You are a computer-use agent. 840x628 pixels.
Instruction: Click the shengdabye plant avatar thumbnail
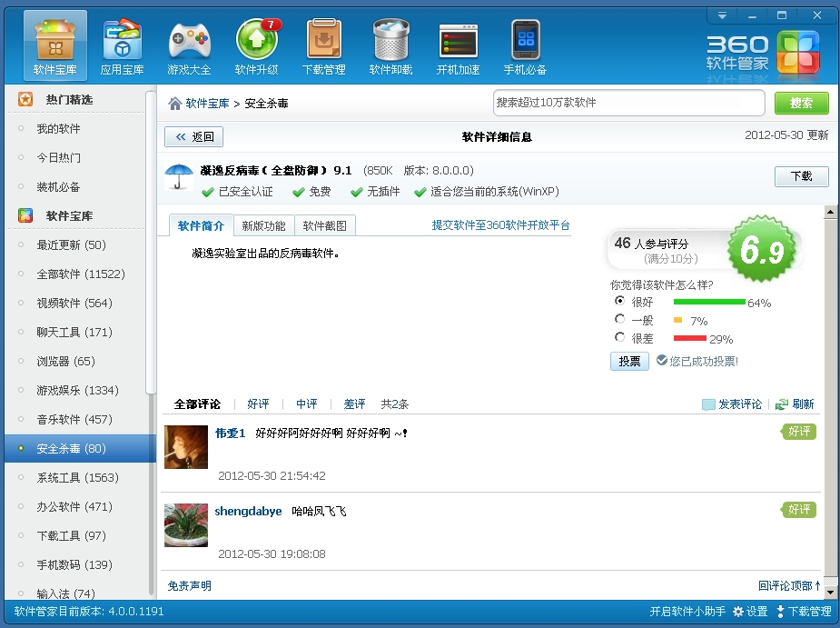click(x=186, y=525)
